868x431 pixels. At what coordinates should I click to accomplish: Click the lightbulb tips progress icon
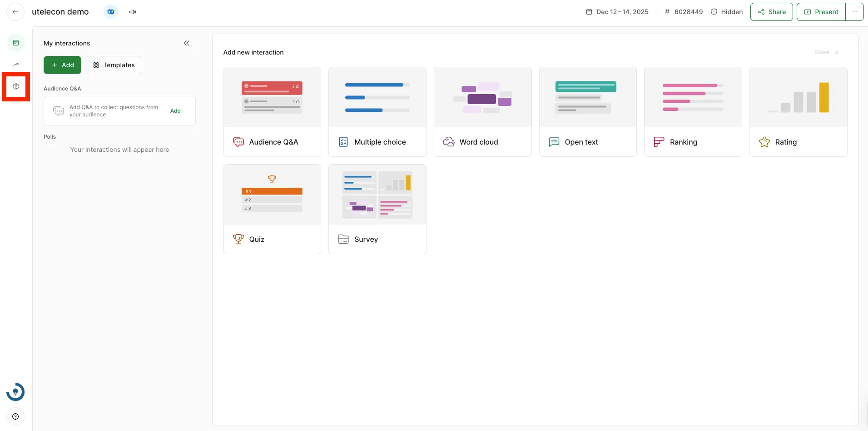click(x=15, y=392)
